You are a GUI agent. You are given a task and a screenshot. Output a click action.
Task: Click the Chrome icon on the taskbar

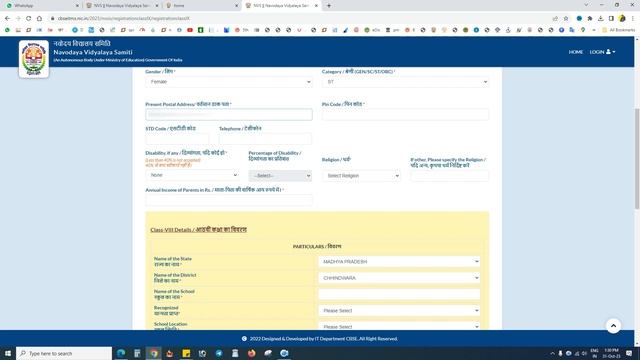(x=153, y=353)
